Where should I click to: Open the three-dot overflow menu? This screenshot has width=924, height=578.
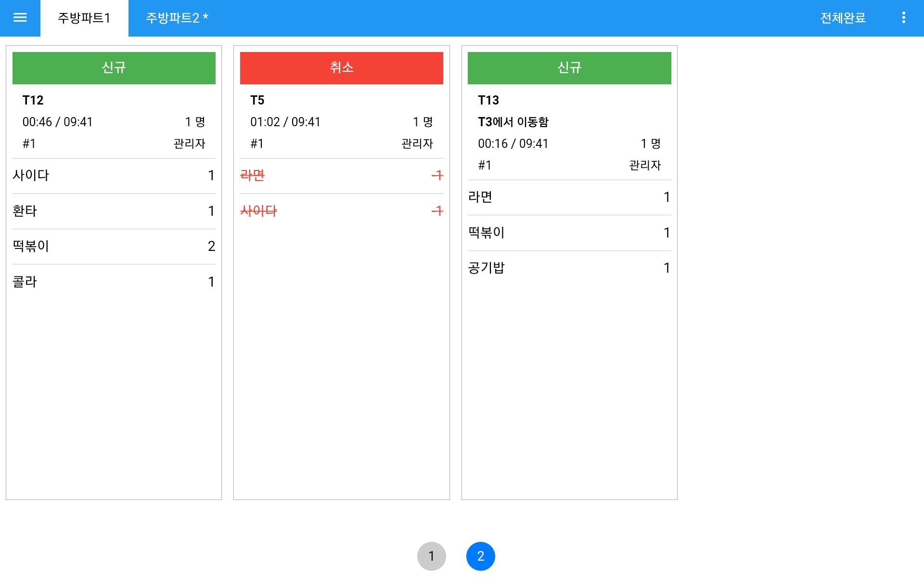pos(903,18)
